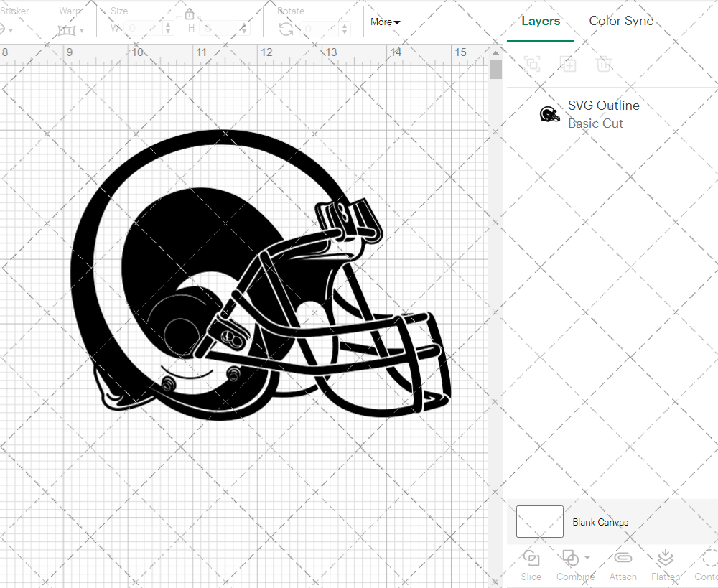Screen dimensions: 718x588
Task: Switch to the Layers tab
Action: click(541, 21)
